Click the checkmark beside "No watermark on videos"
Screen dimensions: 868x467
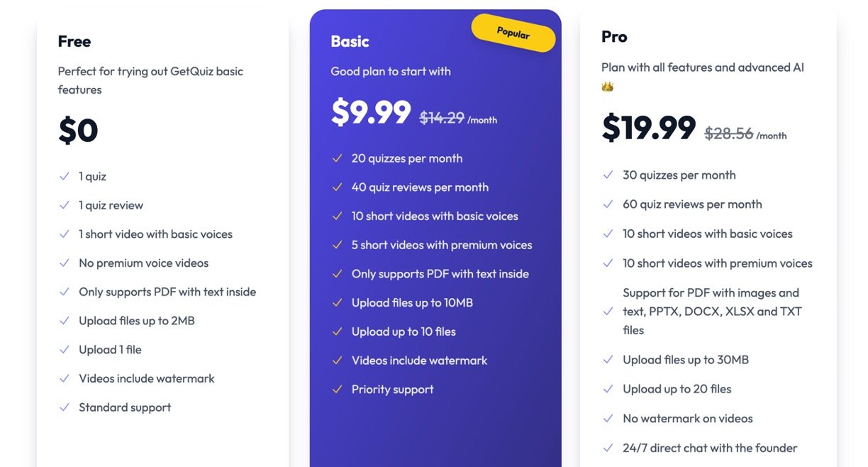(608, 419)
